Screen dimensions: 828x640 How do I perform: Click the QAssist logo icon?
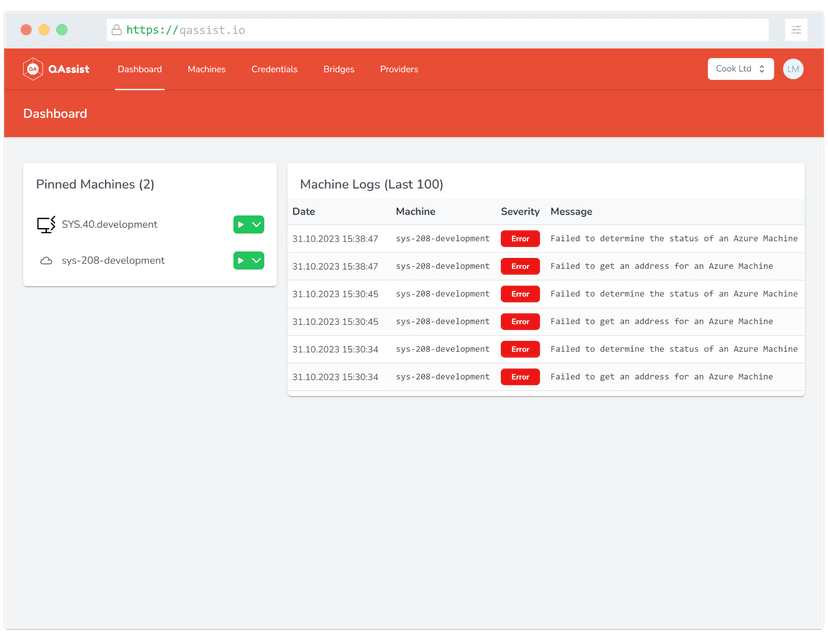coord(31,69)
